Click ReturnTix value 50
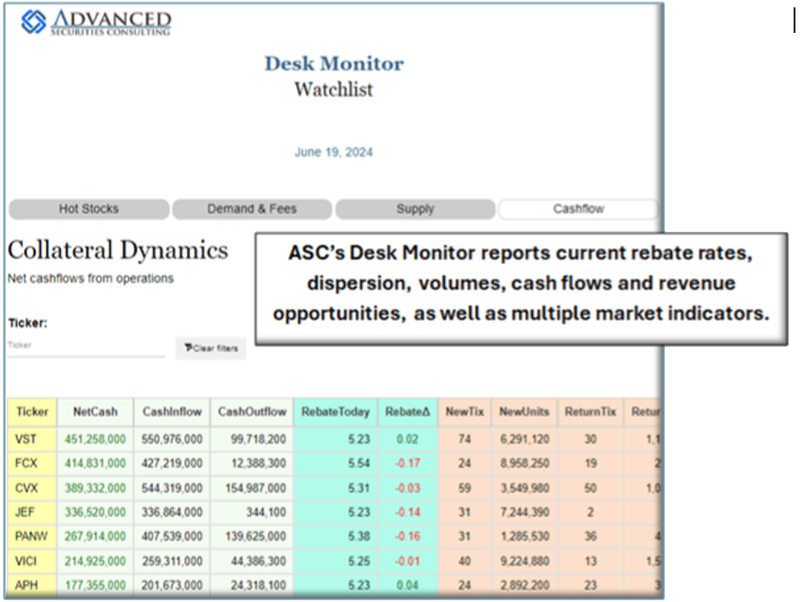Screen dimensions: 800x602 pyautogui.click(x=590, y=488)
